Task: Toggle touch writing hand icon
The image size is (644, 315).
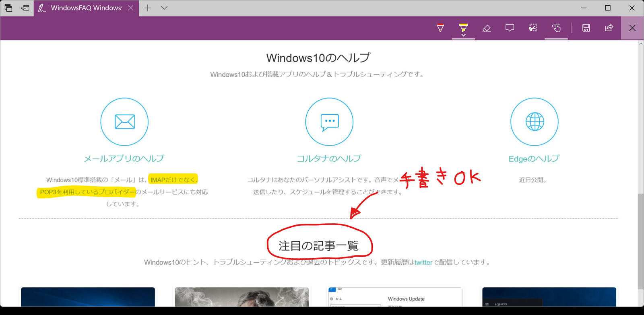Action: pos(556,28)
